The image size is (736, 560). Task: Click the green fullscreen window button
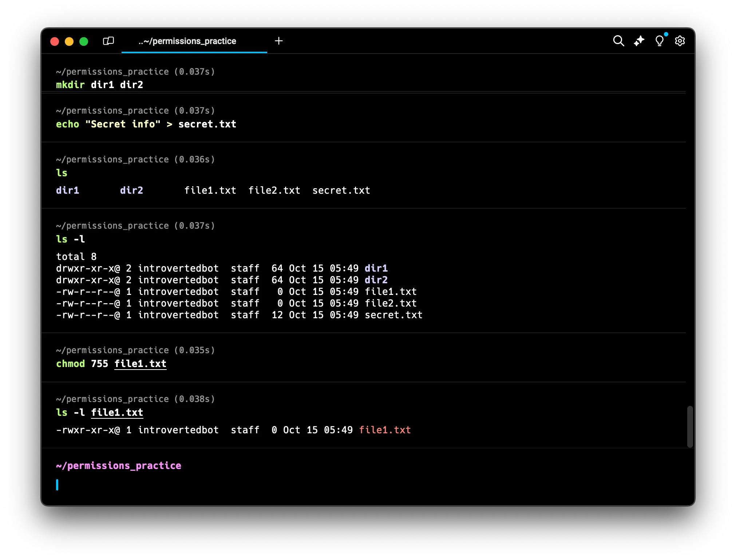point(84,42)
